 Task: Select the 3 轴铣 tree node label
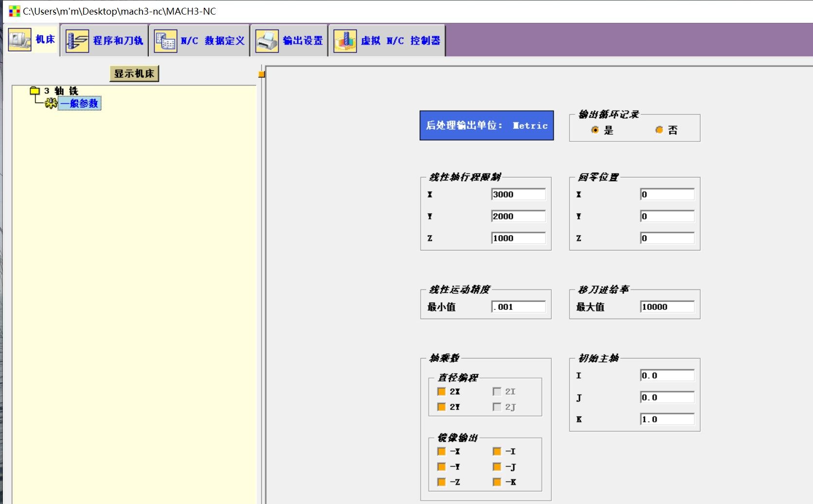click(61, 91)
